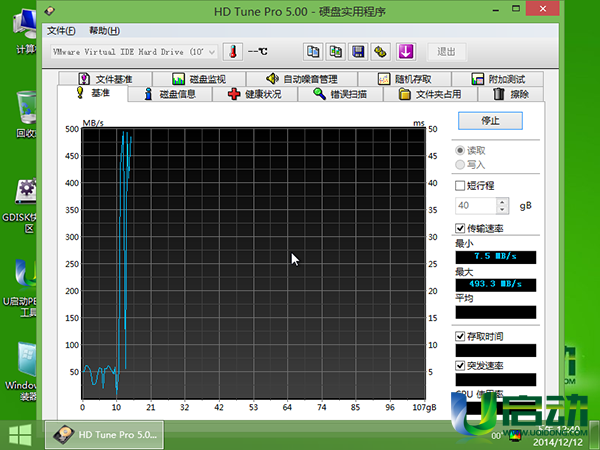
Task: Click the temperature thermometer icon
Action: tap(233, 52)
